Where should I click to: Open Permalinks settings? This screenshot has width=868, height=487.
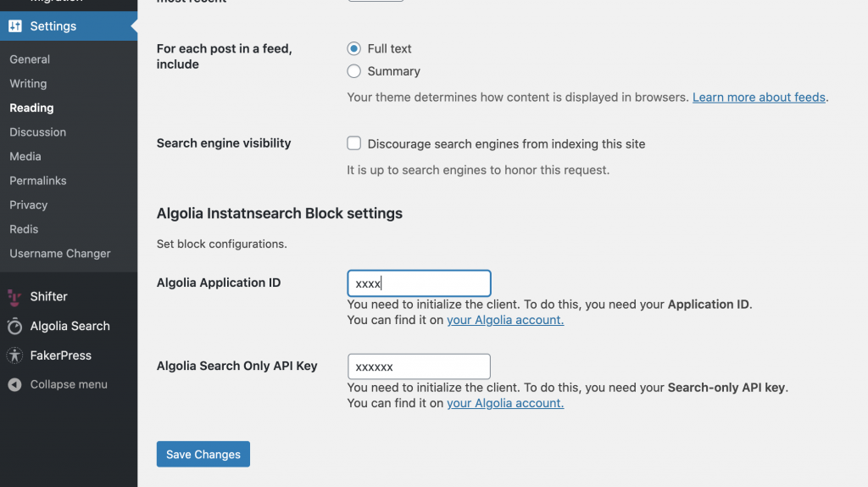[x=37, y=181]
